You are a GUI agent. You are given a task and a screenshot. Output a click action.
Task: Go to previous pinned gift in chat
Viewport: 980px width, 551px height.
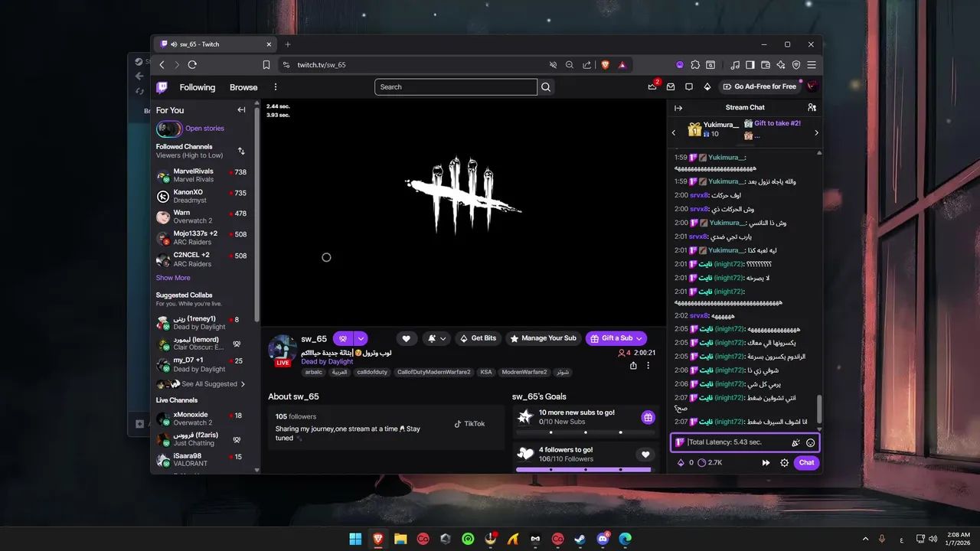pos(674,132)
